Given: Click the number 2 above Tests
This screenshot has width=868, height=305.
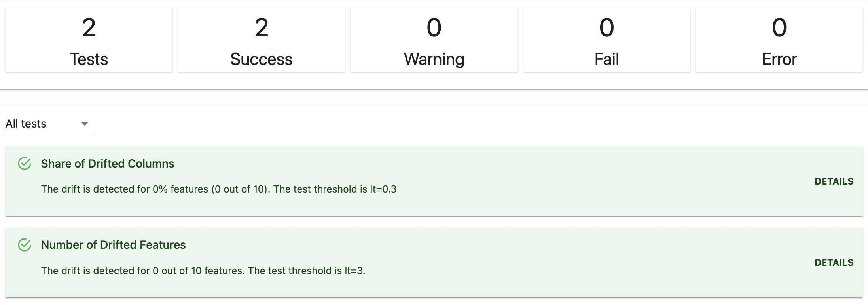Looking at the screenshot, I should pos(89,28).
